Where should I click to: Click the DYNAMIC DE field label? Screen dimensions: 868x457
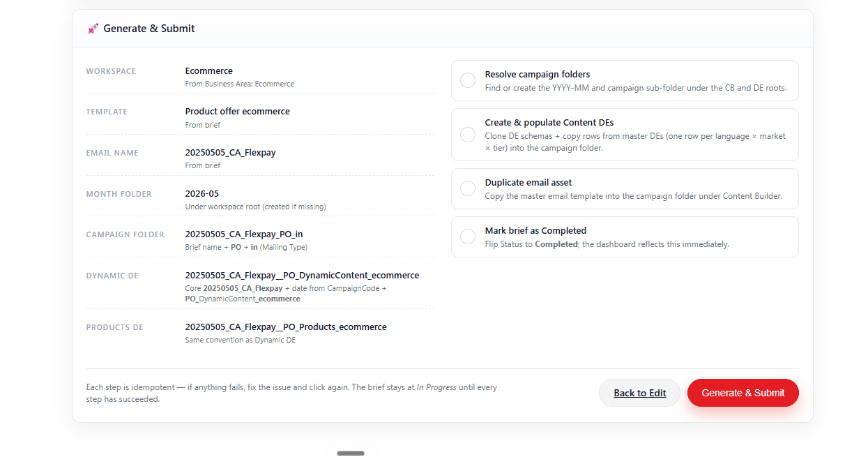point(112,276)
